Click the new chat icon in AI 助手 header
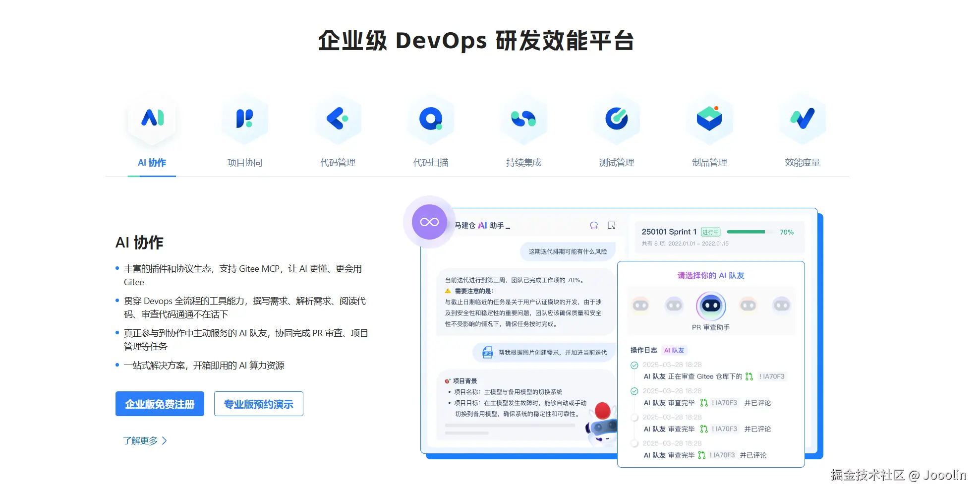980x495 pixels. 594,225
